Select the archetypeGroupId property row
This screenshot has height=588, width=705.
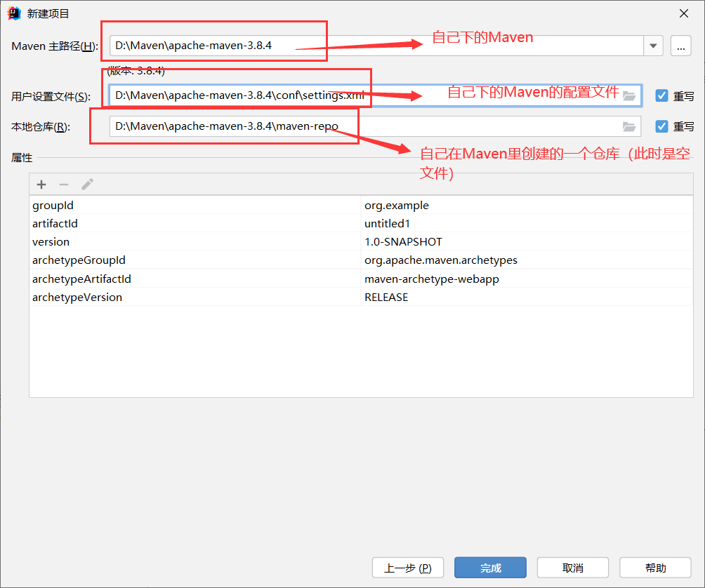coord(361,260)
